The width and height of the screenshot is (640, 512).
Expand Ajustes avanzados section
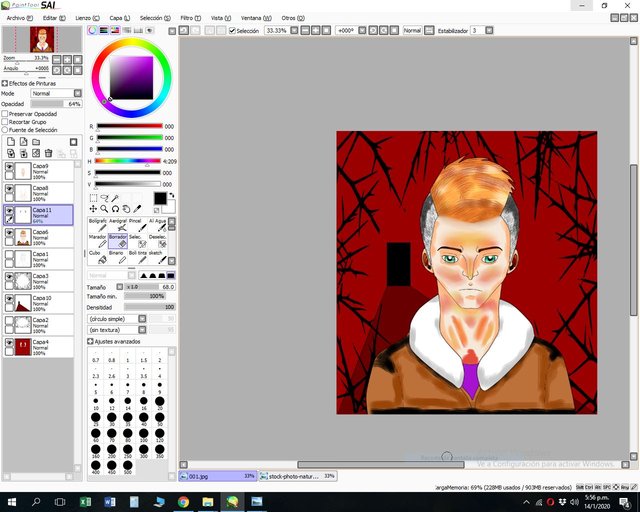[90, 341]
